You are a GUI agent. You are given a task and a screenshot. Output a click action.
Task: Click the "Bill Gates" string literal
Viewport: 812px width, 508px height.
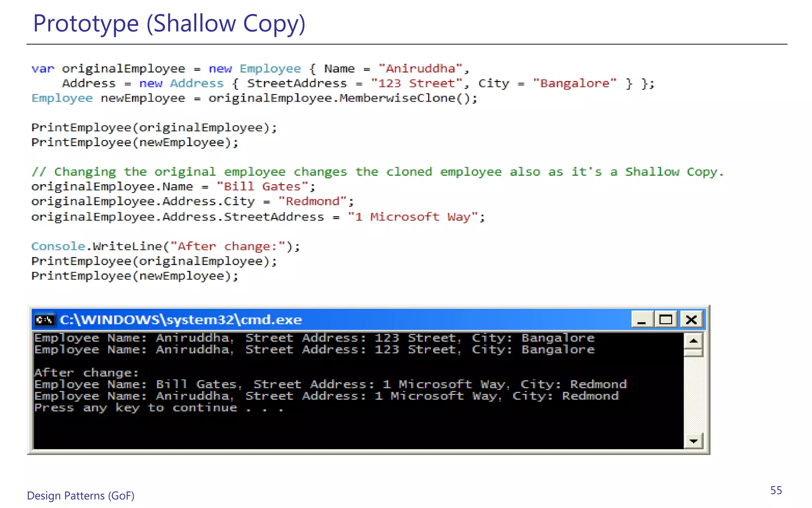pos(262,187)
